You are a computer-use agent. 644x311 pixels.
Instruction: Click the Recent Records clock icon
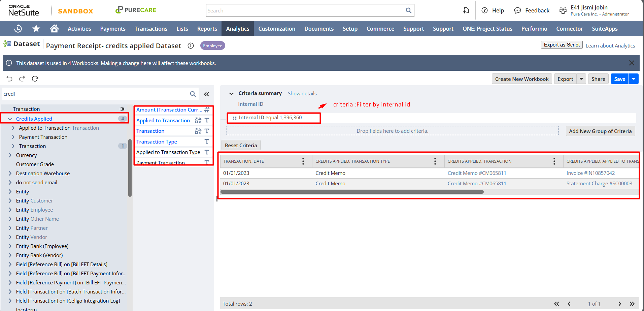pyautogui.click(x=18, y=29)
